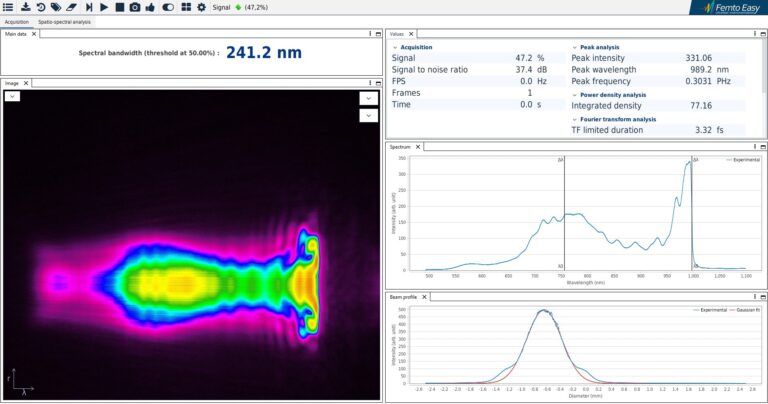Collapse the Acquisition section in Values
This screenshot has height=404, width=768.
395,47
